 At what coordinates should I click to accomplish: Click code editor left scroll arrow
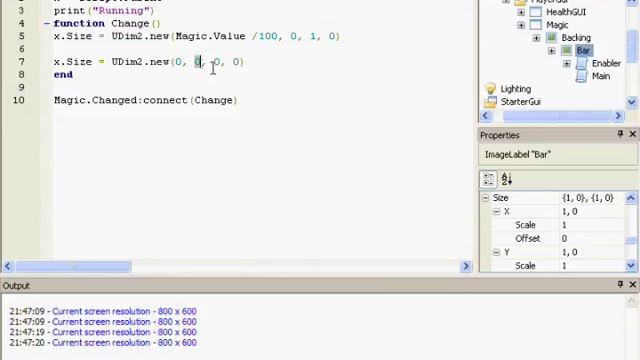pos(8,267)
